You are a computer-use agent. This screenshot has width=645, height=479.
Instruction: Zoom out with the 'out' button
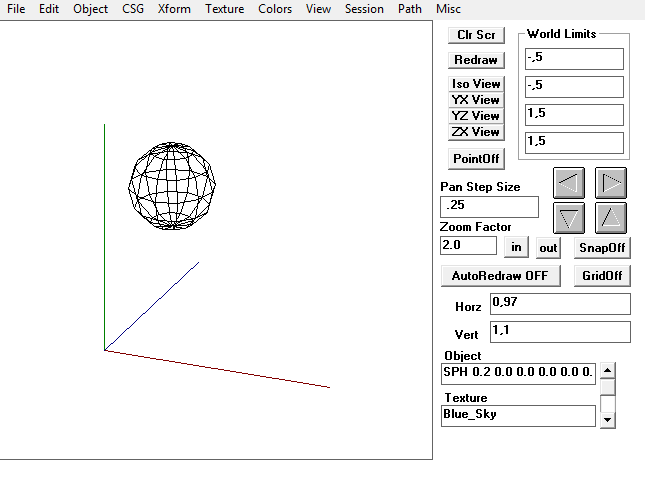click(548, 247)
